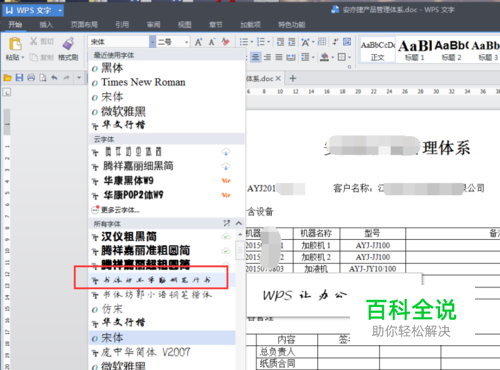Apply numbered list formatting
The image size is (500, 370).
[x=261, y=42]
